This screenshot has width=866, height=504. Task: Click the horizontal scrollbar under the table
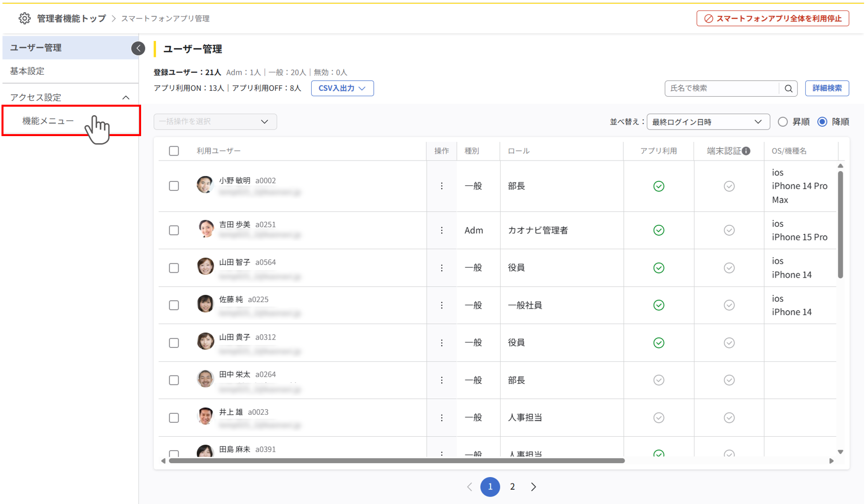pyautogui.click(x=396, y=461)
